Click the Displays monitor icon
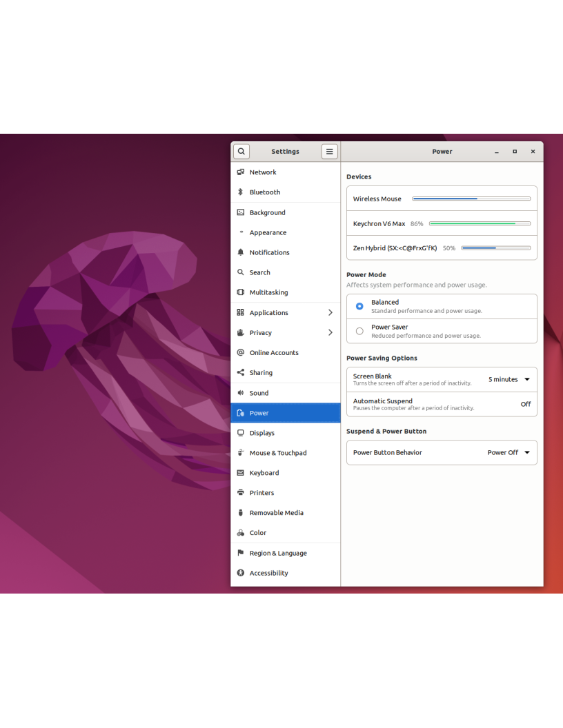This screenshot has width=563, height=728. 241,433
